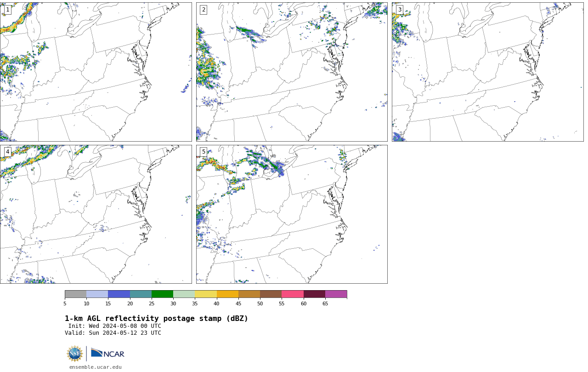This screenshot has width=588, height=372.
Task: Open ensemble member 4 reflectivity map
Action: coord(96,214)
